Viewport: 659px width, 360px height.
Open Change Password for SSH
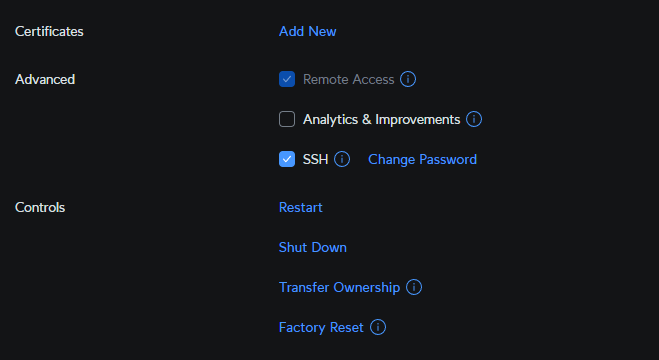point(422,160)
